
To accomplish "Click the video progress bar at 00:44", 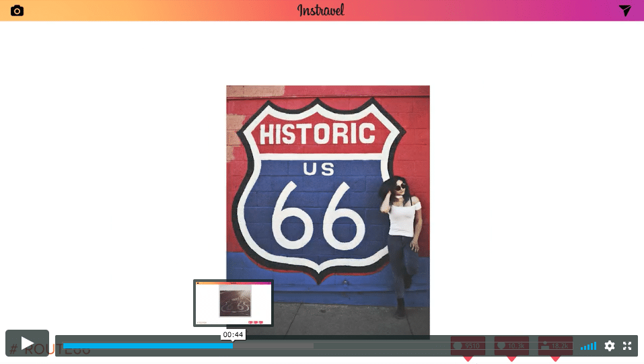I will [x=233, y=346].
